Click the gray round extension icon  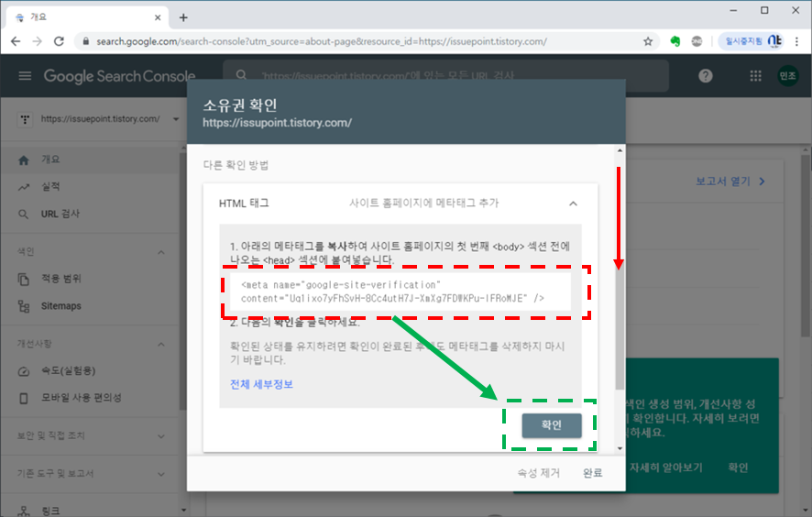click(697, 41)
